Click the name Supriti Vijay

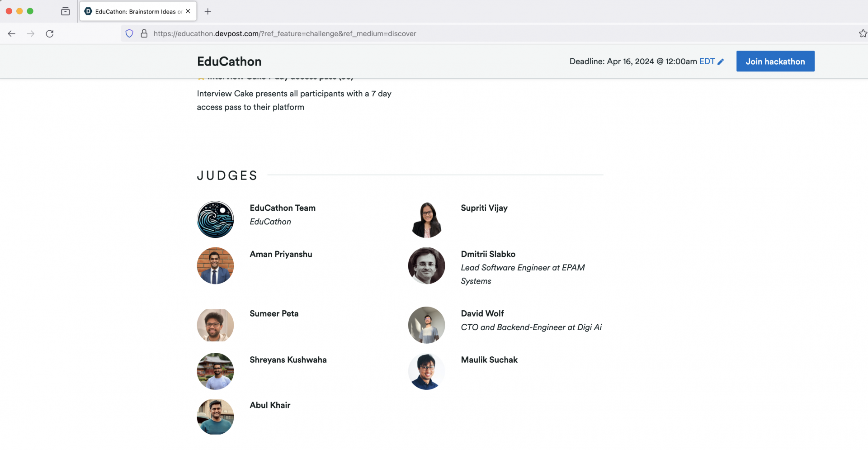484,208
